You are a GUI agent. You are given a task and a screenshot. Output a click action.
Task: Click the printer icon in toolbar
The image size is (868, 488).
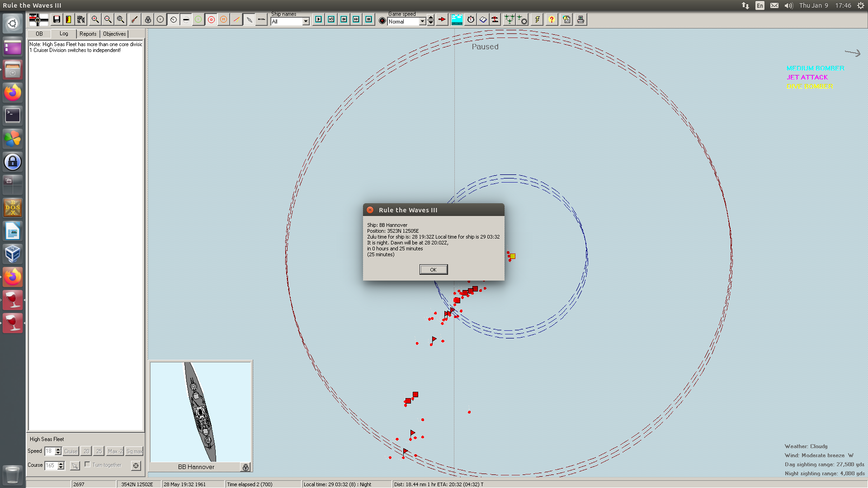click(580, 19)
